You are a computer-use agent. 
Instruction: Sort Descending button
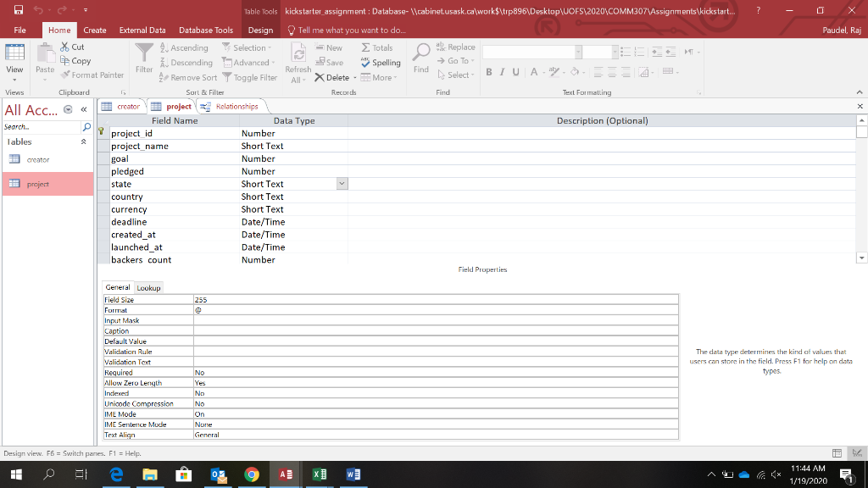[186, 63]
